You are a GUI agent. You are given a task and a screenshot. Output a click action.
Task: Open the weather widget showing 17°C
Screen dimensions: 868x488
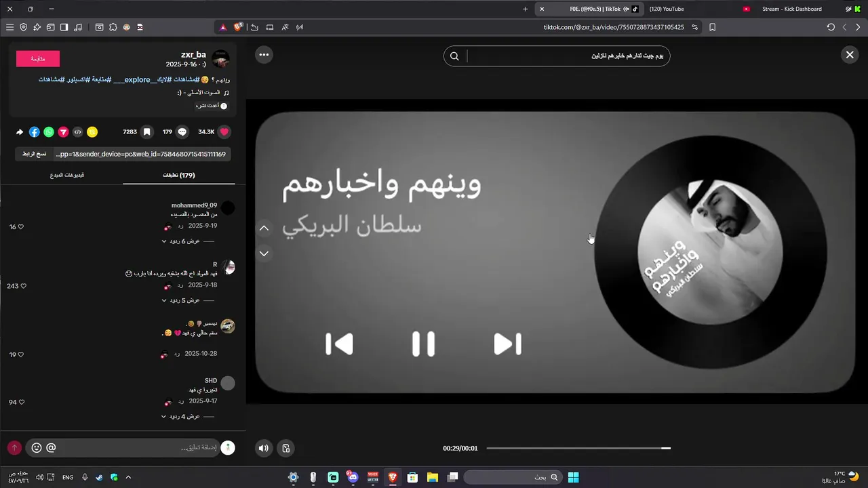tap(841, 477)
